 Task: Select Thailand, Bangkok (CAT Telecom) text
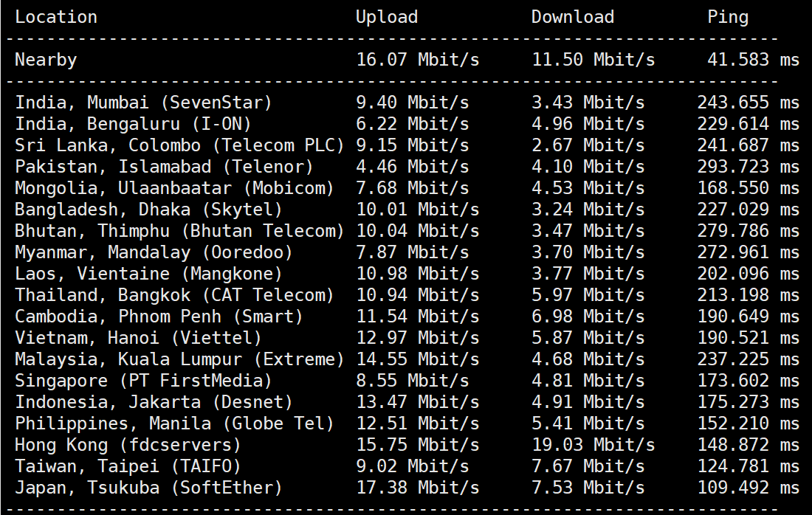(174, 295)
